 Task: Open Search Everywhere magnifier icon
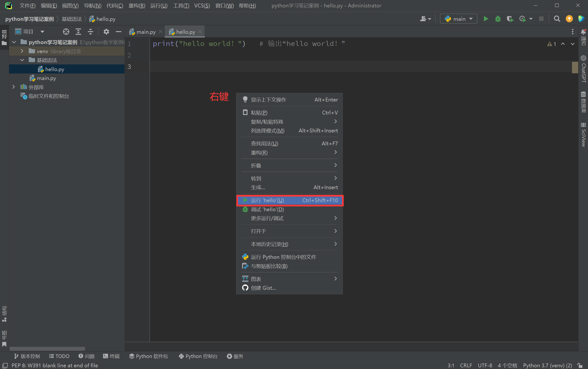click(x=557, y=19)
